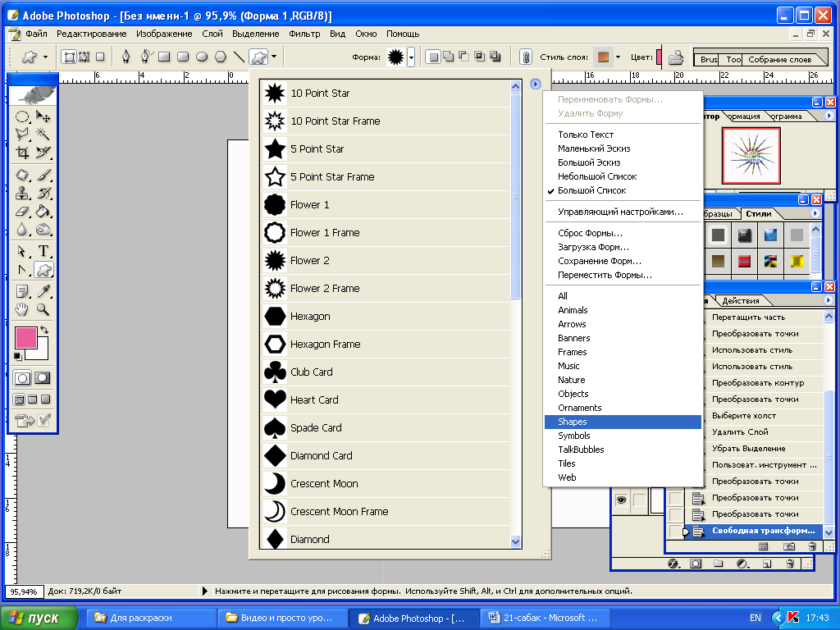The image size is (840, 630).
Task: Click the pink foreground color swatch
Action: point(25,338)
